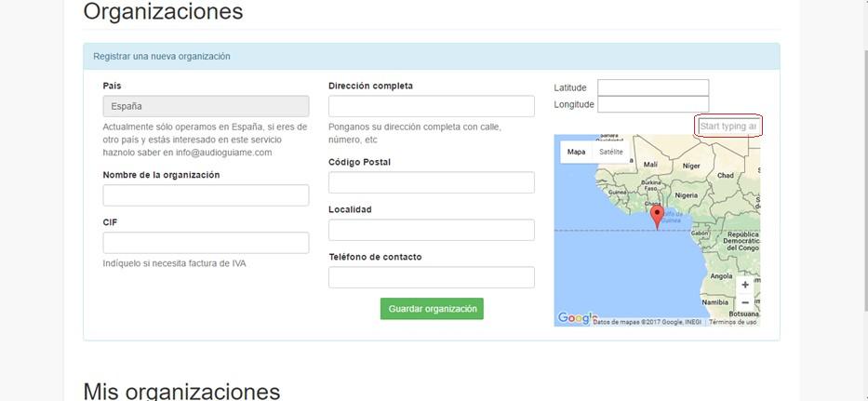
Task: Focus the Nombre de la organización field
Action: [x=206, y=195]
